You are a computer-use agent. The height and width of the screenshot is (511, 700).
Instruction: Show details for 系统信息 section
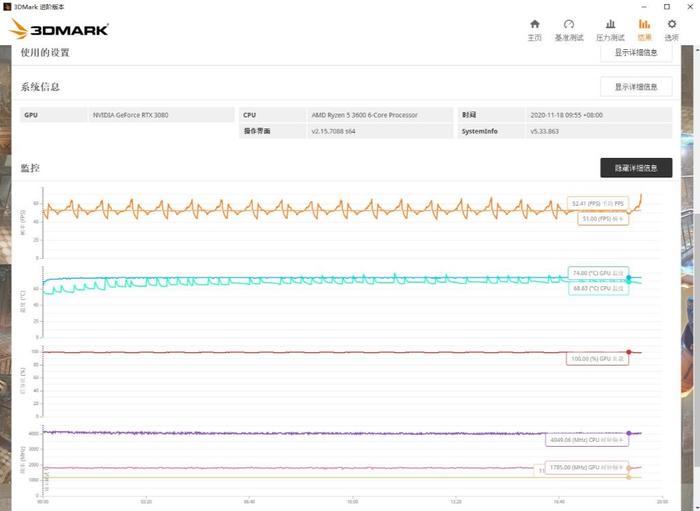point(636,87)
